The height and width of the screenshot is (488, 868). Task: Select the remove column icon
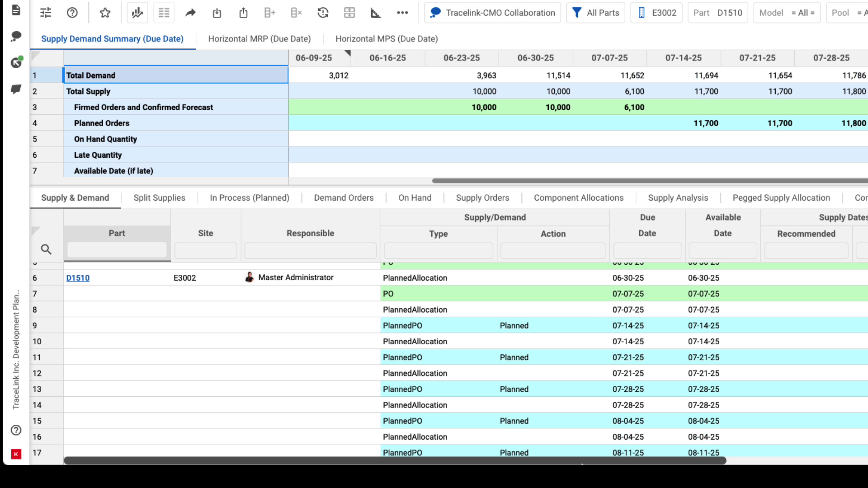pos(296,13)
